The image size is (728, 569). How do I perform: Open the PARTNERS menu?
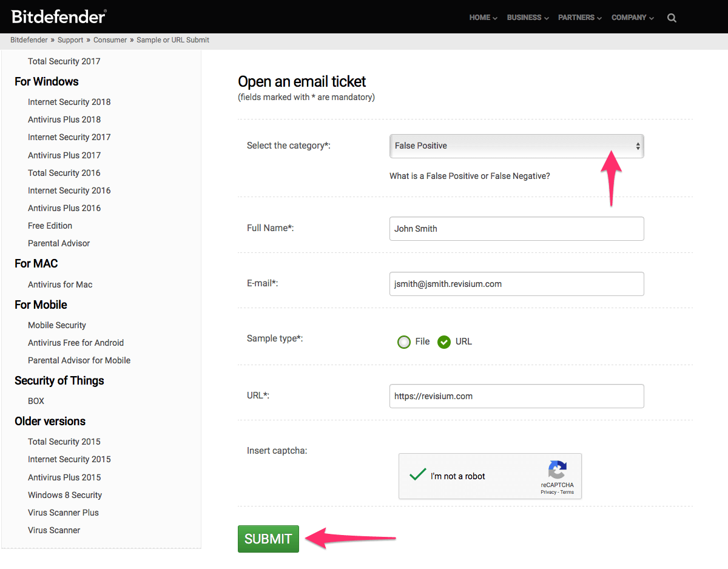pos(580,18)
